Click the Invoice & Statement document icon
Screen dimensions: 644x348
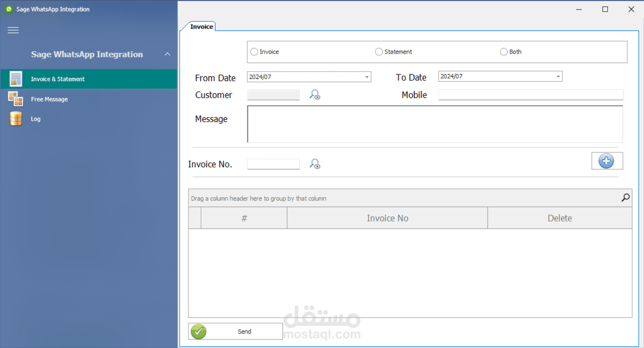16,79
